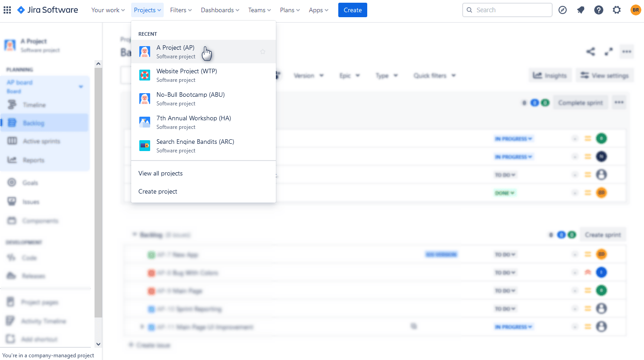
Task: Click the Complete sprint button
Action: point(581,103)
